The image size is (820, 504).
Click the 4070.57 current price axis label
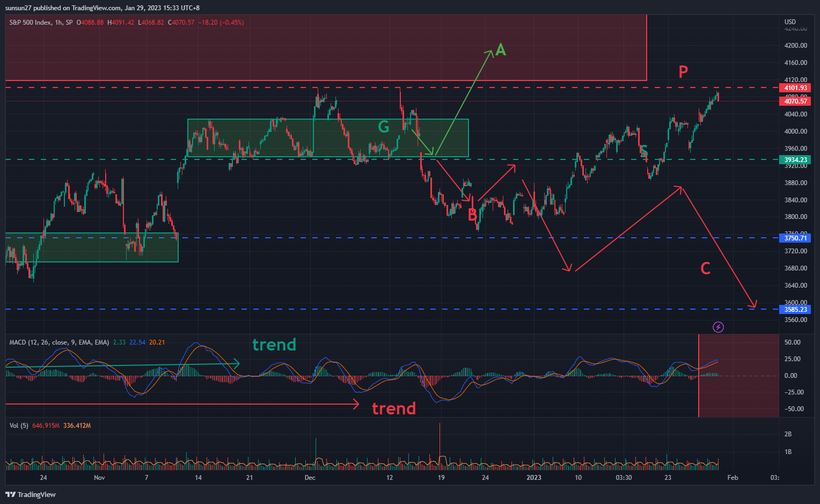795,101
